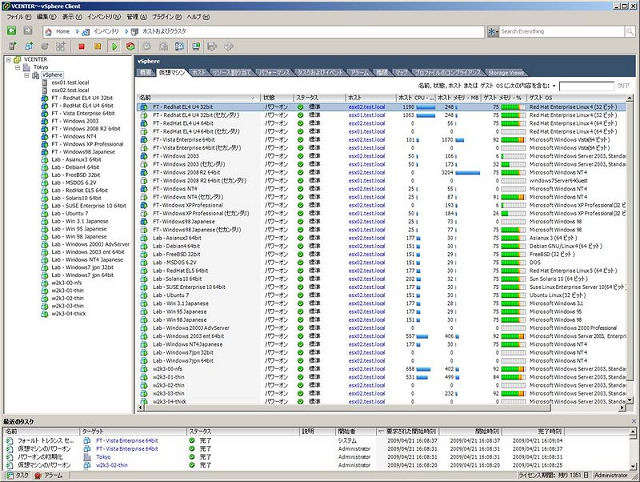Open the 管理 menu

coord(136,17)
